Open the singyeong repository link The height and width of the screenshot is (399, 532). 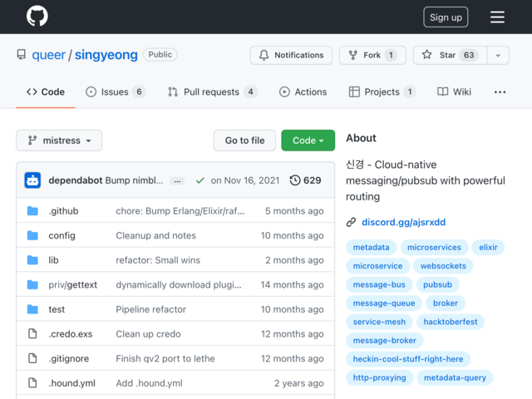(106, 55)
